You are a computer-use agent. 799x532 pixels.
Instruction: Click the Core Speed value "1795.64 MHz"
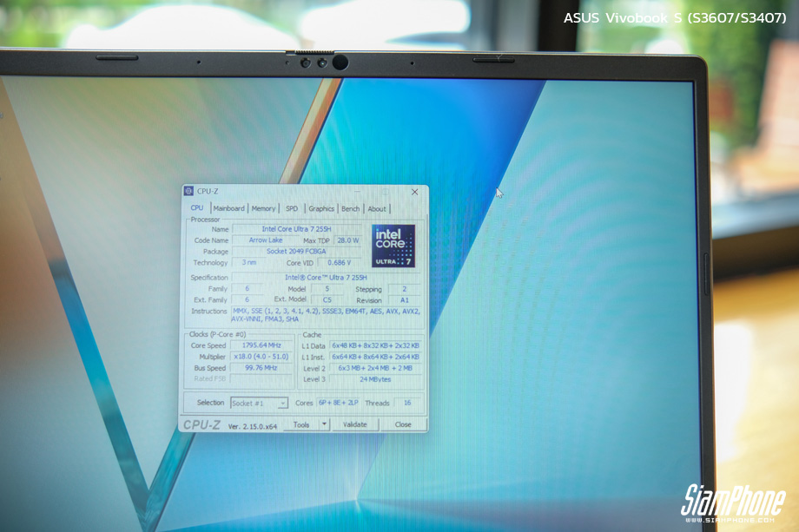[261, 345]
